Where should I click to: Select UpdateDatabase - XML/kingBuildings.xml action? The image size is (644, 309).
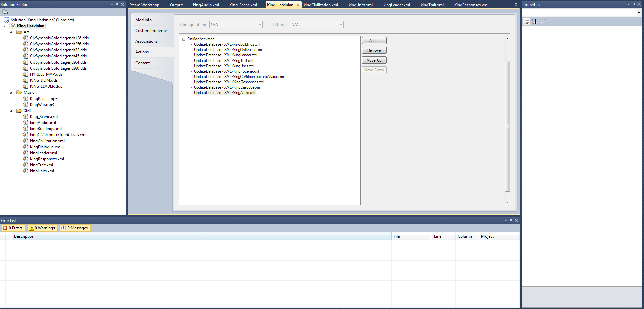(x=227, y=44)
